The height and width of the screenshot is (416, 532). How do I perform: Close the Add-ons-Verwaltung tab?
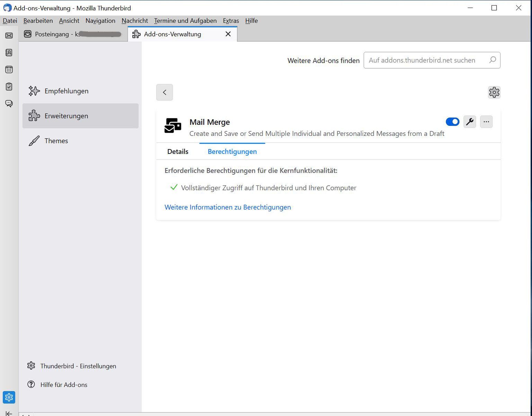pos(228,34)
